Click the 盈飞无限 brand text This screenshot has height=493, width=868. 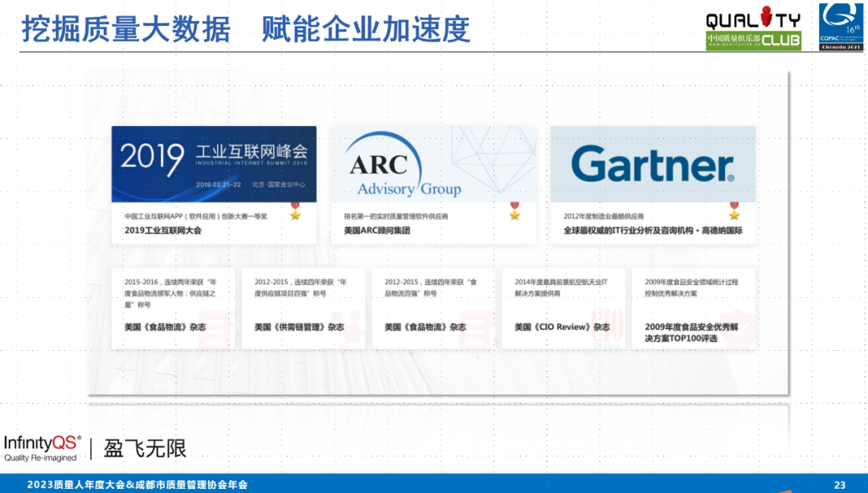[145, 448]
